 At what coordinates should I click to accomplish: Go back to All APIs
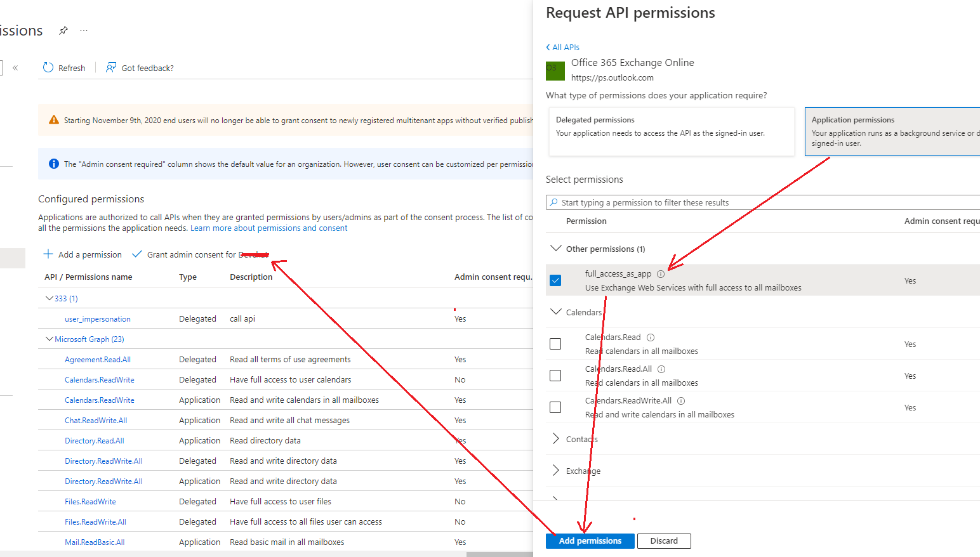[x=562, y=47]
